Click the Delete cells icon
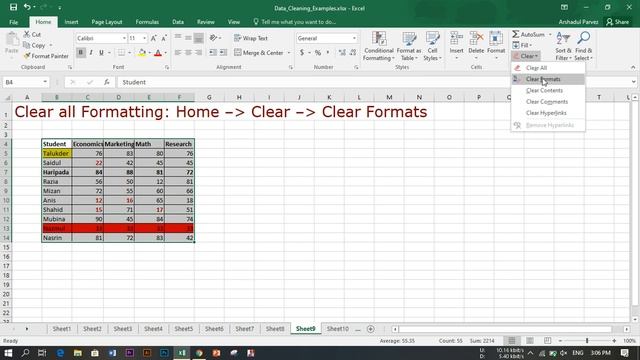This screenshot has height=360, width=640. coord(476,39)
